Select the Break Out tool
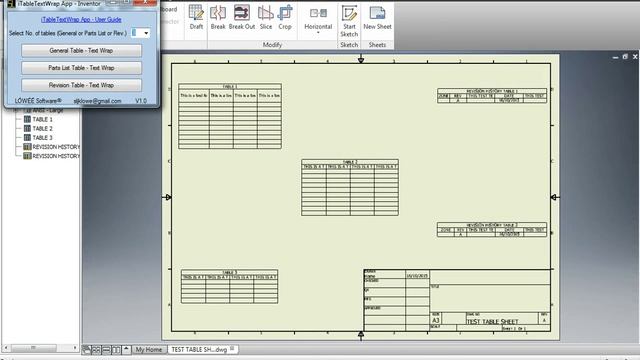 (242, 18)
